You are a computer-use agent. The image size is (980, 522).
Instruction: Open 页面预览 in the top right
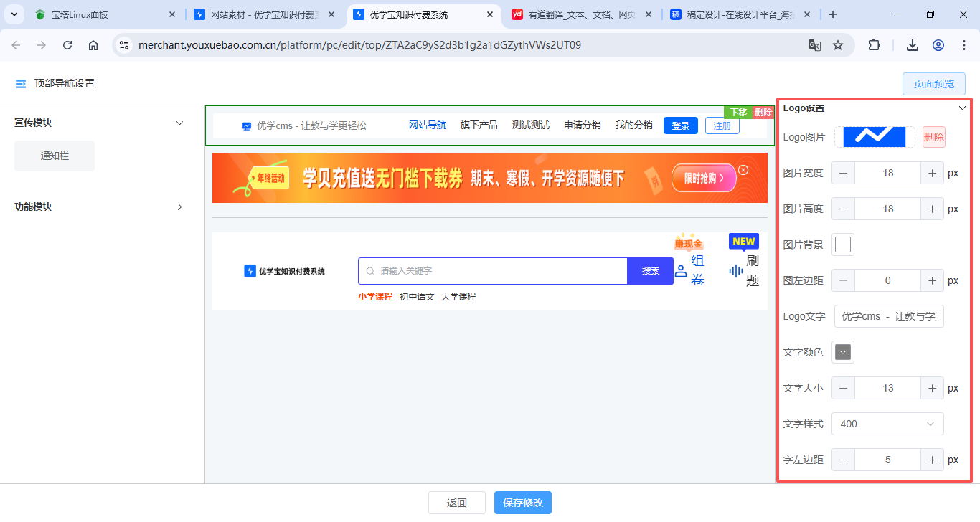coord(933,84)
